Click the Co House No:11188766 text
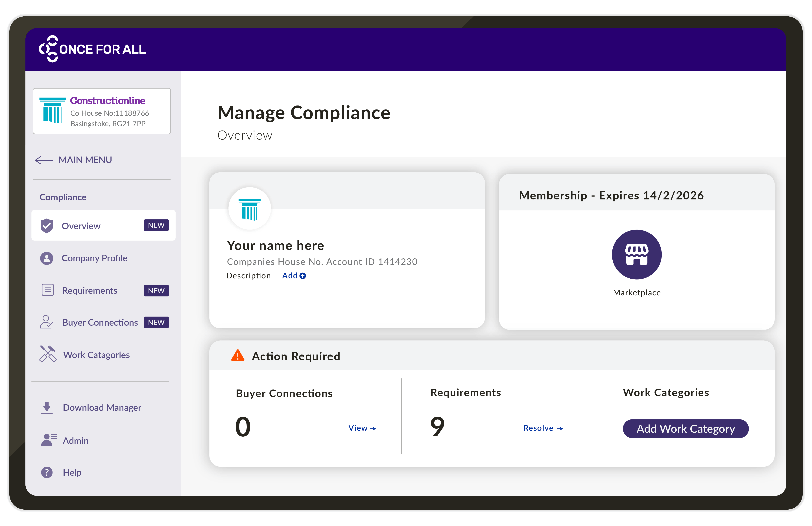Viewport: 812px width, 526px height. pos(110,113)
